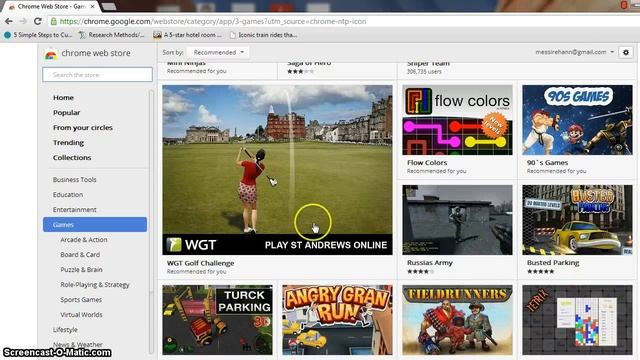The image size is (640, 360).
Task: Open the 'Research Methods/...' bookmark
Action: [111, 35]
